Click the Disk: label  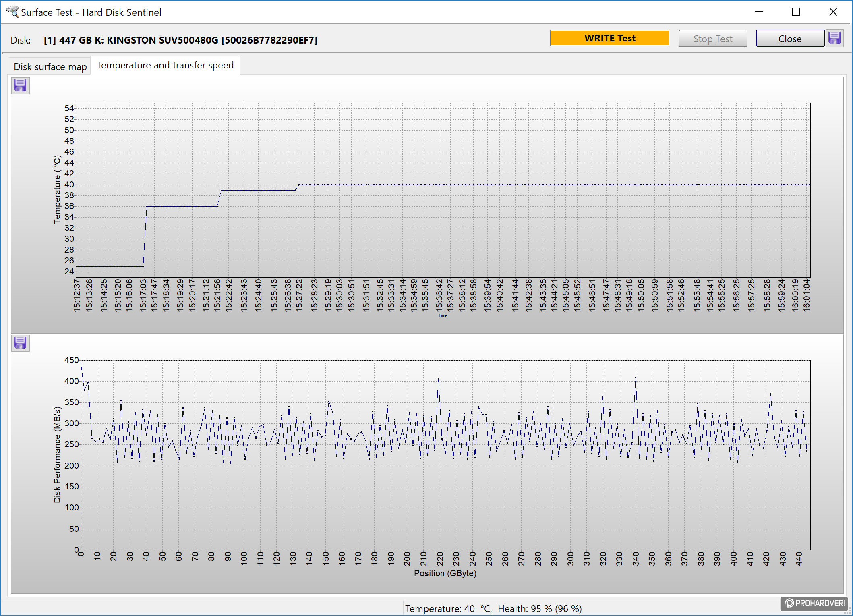click(x=21, y=40)
